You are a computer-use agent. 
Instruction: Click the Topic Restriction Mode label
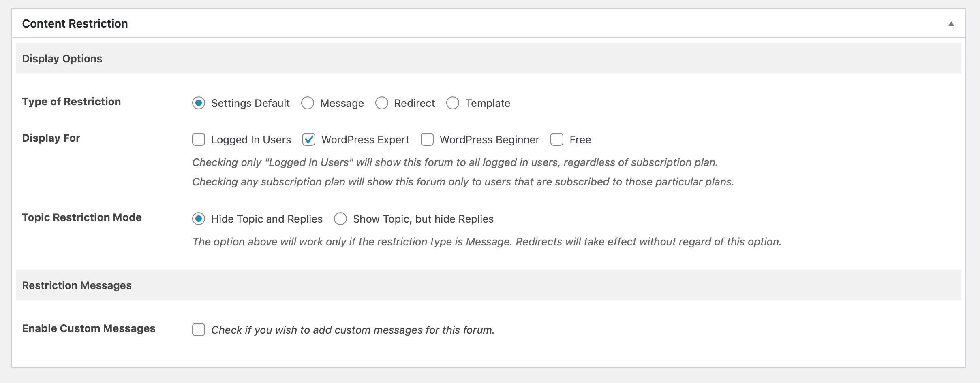(82, 217)
